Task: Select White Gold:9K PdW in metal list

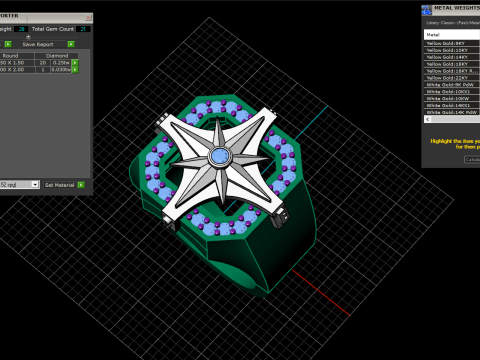Action: tap(452, 85)
